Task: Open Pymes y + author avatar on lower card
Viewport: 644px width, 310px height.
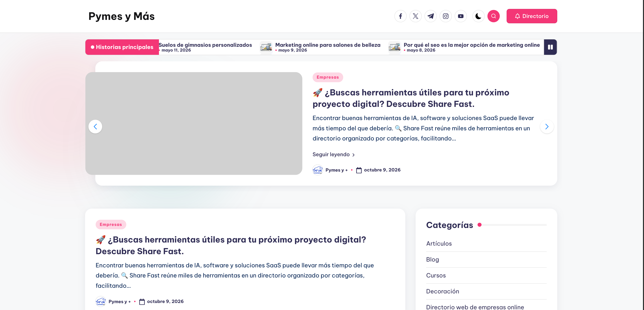Action: click(101, 301)
